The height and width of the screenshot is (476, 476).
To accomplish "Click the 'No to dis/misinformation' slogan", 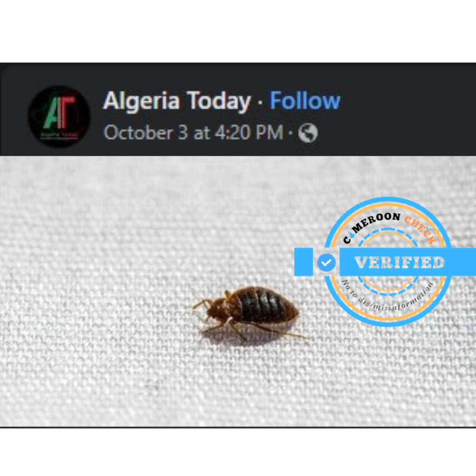I will [x=388, y=298].
